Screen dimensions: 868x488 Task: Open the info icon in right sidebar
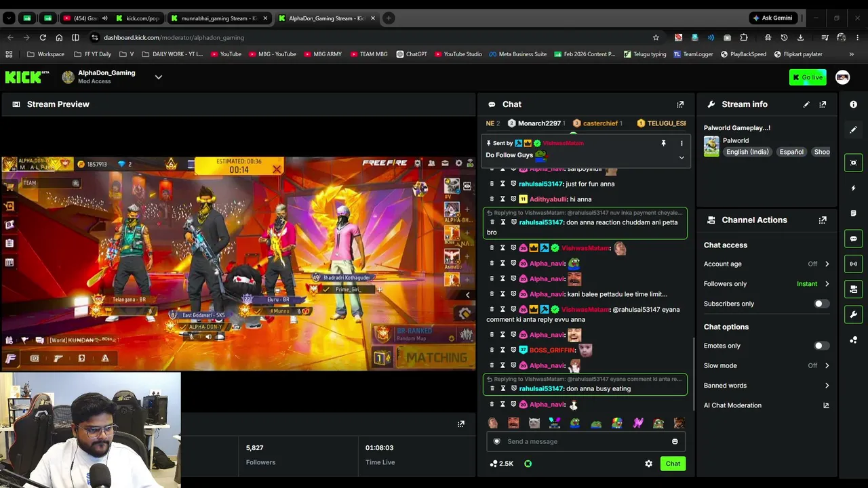tap(853, 104)
